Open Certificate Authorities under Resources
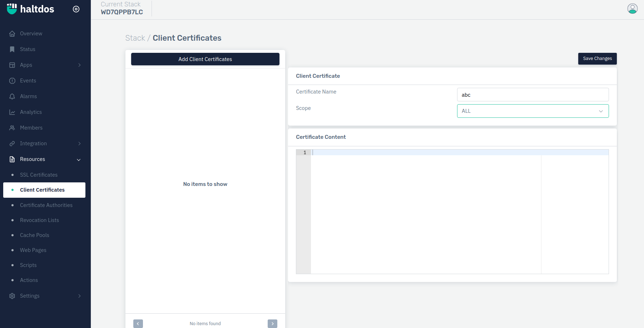Screen dimensions: 644x328 click(45, 205)
